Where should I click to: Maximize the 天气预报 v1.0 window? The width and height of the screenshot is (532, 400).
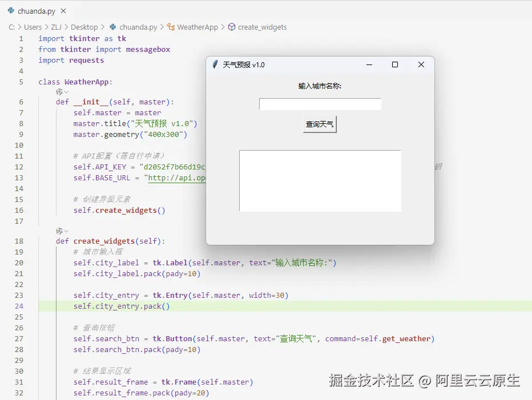tap(395, 64)
